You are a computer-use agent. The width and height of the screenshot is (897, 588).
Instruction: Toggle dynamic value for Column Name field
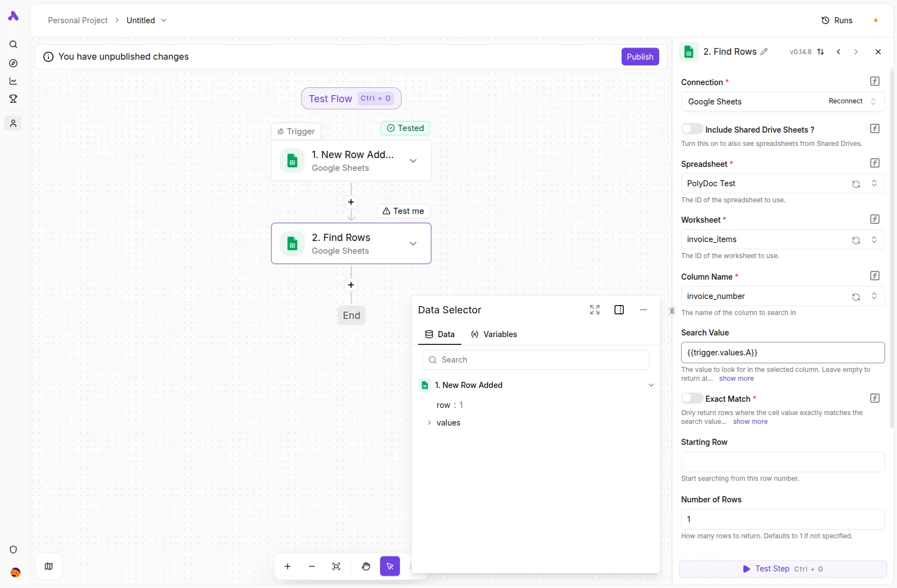[x=875, y=276]
